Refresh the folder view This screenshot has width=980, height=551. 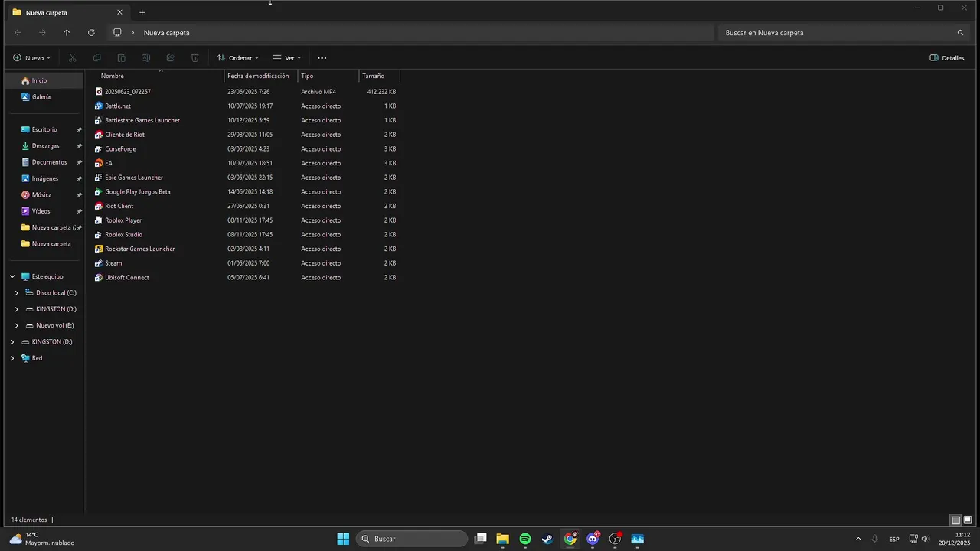tap(91, 33)
